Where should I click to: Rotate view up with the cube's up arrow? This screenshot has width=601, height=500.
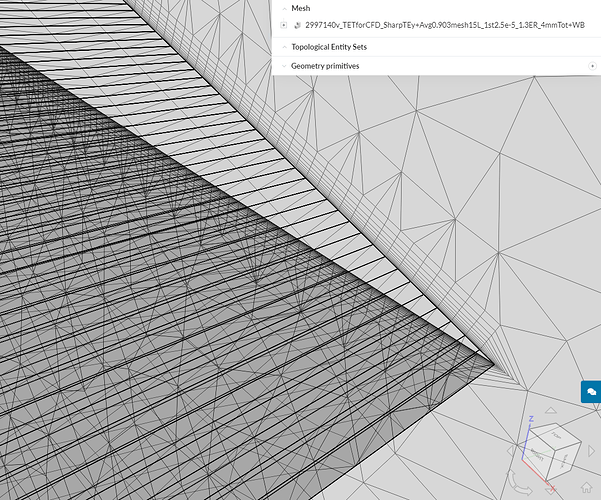[551, 410]
